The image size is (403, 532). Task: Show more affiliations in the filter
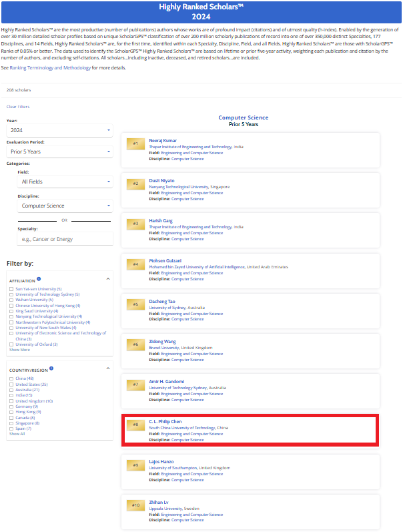point(19,350)
